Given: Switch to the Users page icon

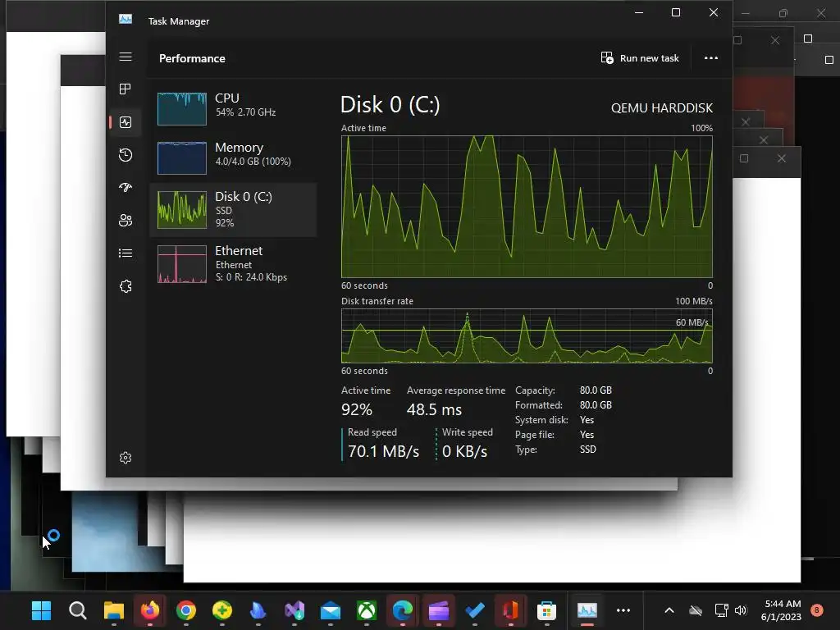Looking at the screenshot, I should point(126,220).
